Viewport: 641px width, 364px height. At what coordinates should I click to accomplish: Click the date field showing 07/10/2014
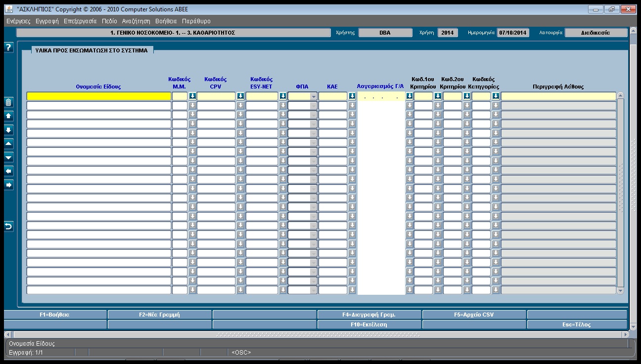(x=513, y=33)
